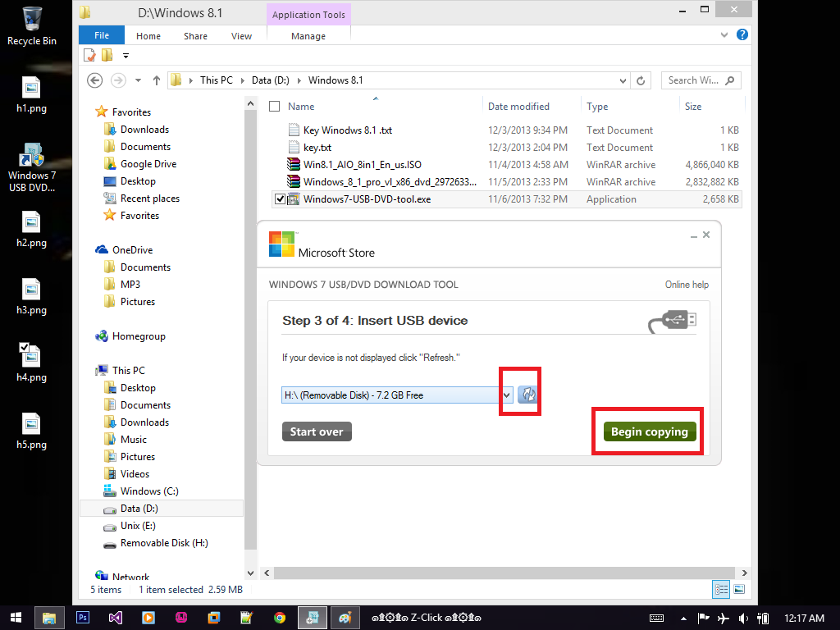
Task: Select the h1.png desktop file
Action: (x=31, y=95)
